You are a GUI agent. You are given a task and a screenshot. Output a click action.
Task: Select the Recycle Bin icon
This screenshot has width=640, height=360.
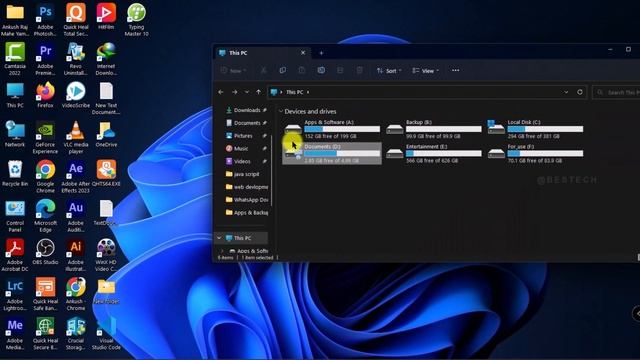(x=15, y=173)
